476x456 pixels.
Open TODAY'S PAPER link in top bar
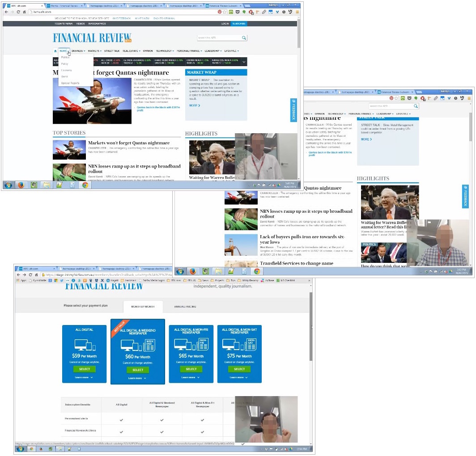click(x=64, y=23)
